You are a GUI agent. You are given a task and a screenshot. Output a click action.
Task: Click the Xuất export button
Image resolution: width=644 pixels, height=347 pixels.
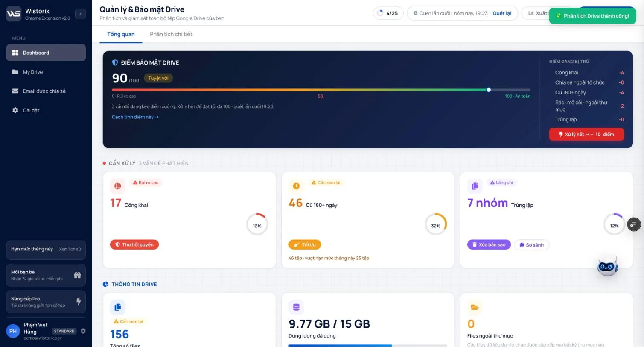538,13
